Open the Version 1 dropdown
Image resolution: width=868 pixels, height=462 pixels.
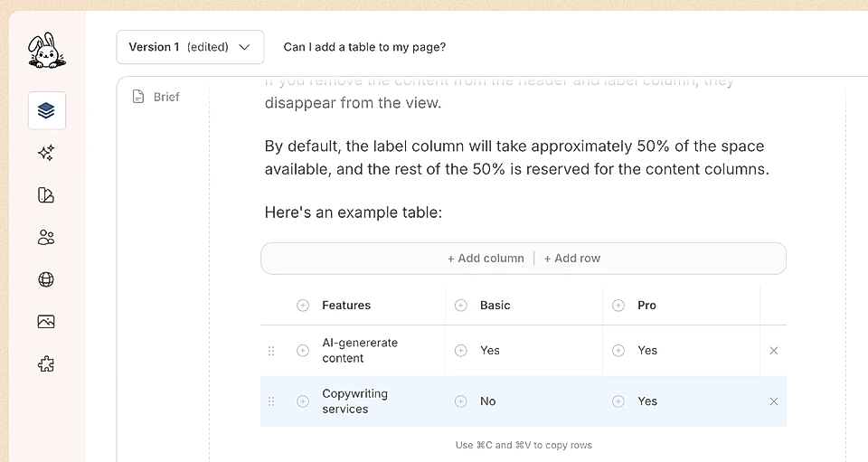tap(190, 47)
